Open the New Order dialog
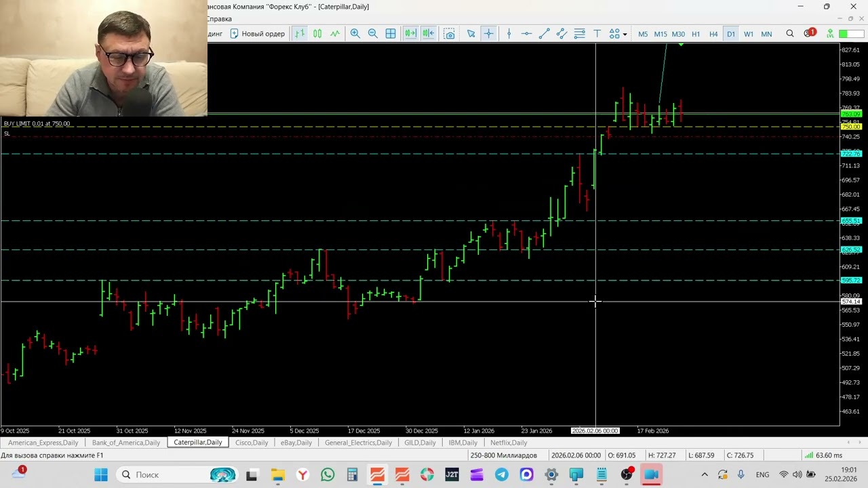868x488 pixels. (257, 34)
